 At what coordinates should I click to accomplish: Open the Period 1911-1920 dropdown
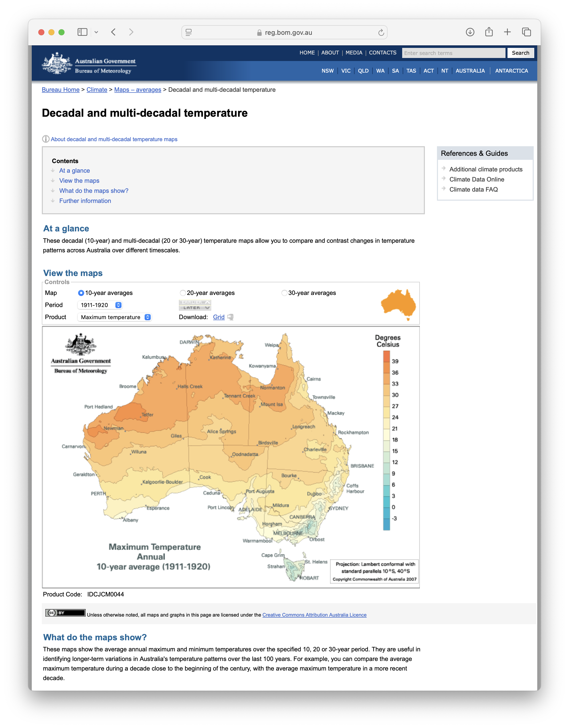(100, 305)
